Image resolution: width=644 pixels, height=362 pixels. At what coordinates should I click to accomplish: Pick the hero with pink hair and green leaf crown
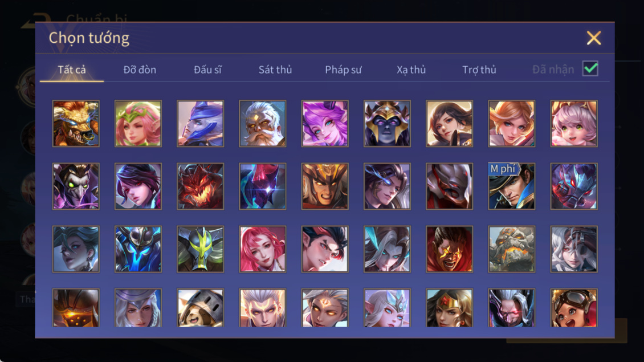coord(138,124)
